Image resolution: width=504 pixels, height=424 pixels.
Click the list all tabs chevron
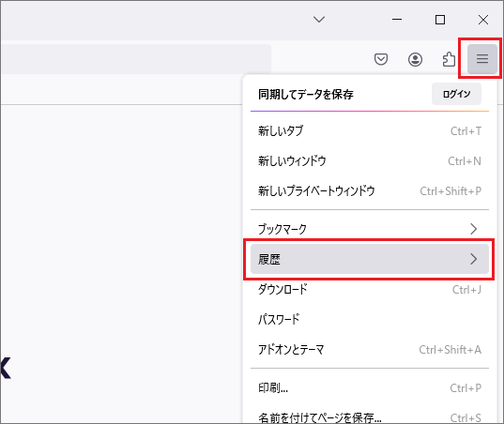point(319,20)
